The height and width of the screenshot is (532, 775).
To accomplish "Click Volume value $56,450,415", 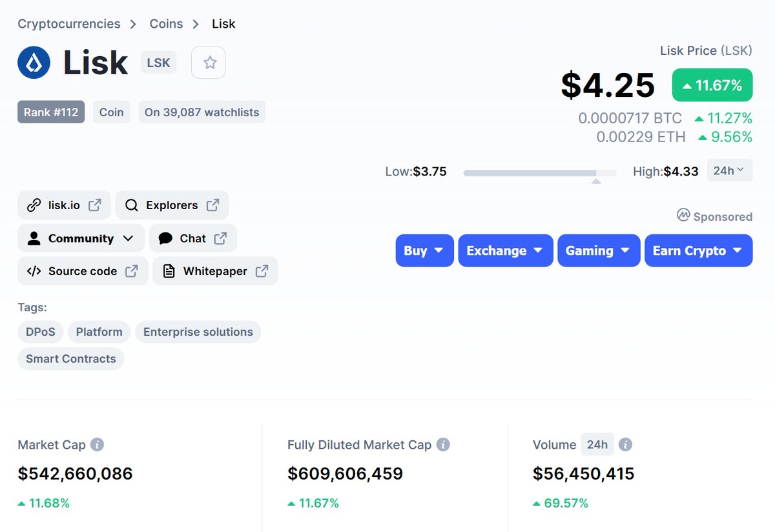I will point(584,474).
